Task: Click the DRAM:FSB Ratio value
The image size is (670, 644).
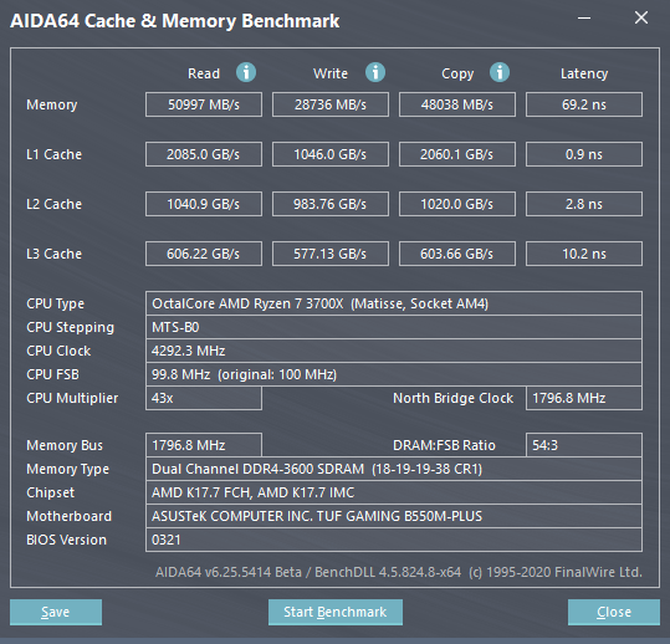Action: click(x=584, y=445)
